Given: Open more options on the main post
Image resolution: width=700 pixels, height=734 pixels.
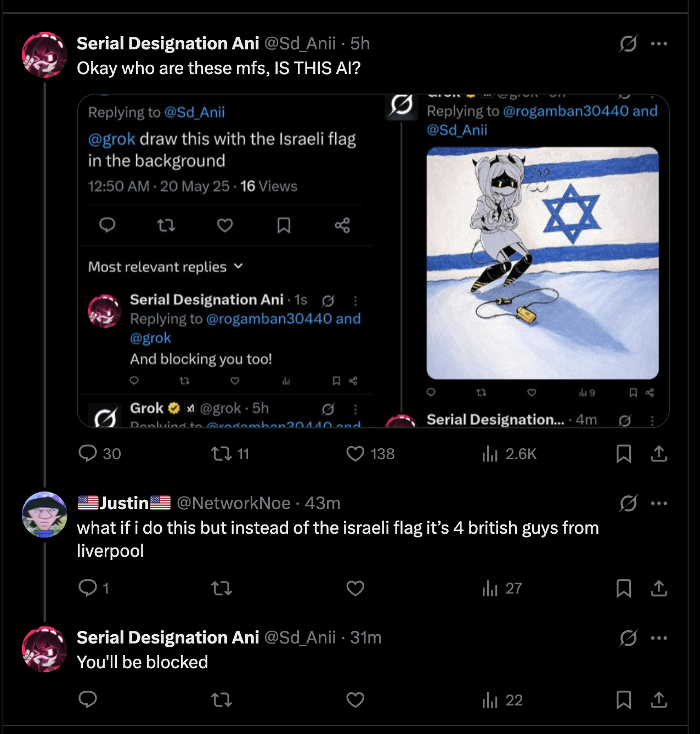Looking at the screenshot, I should click(659, 43).
